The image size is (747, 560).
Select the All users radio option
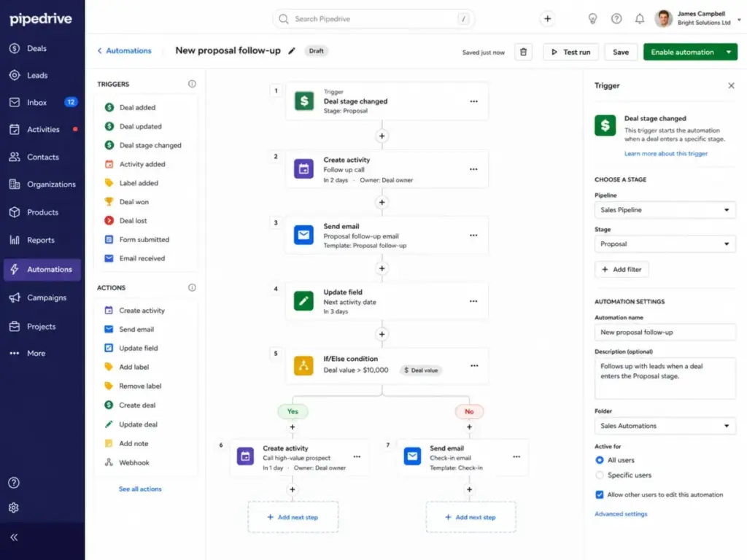click(600, 460)
